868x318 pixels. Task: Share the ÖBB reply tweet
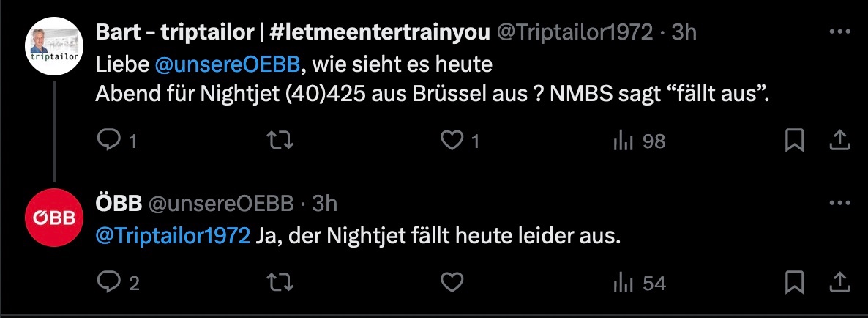pos(840,281)
